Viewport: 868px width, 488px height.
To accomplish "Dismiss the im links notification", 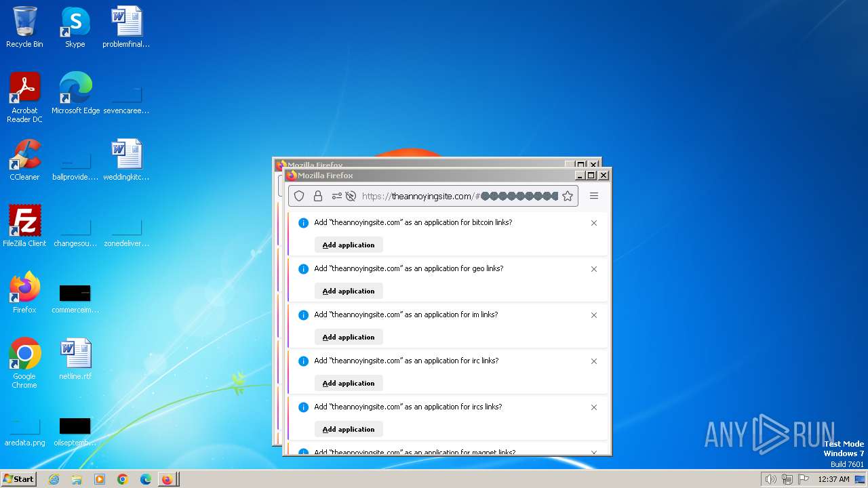I will [594, 315].
